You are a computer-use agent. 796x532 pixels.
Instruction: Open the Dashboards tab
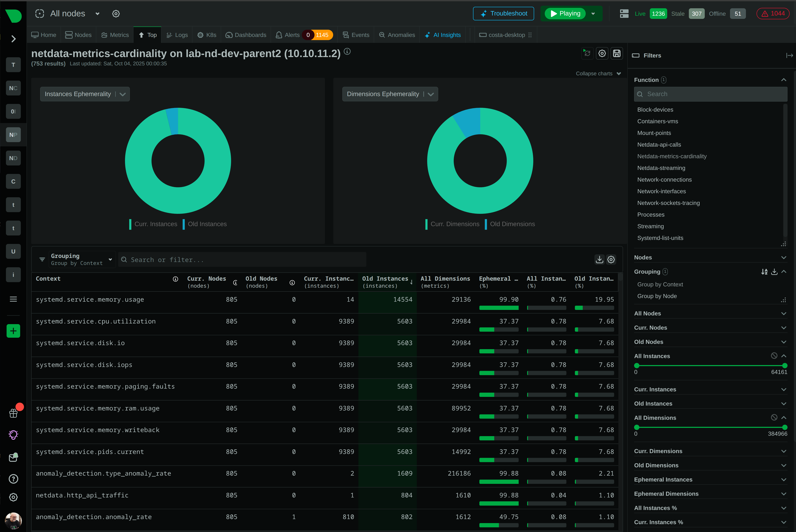coord(246,35)
